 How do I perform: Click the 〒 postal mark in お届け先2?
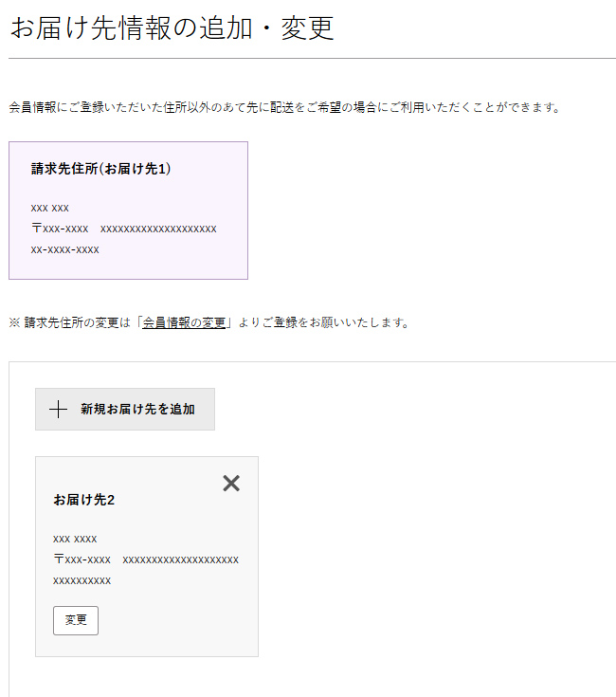coord(59,559)
